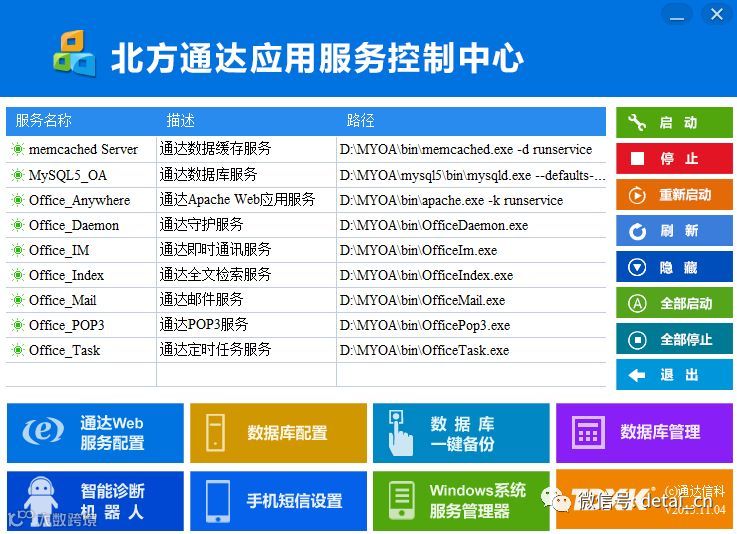Image resolution: width=737 pixels, height=534 pixels.
Task: Click the green status icon for Office_POP3
Action: pos(18,325)
